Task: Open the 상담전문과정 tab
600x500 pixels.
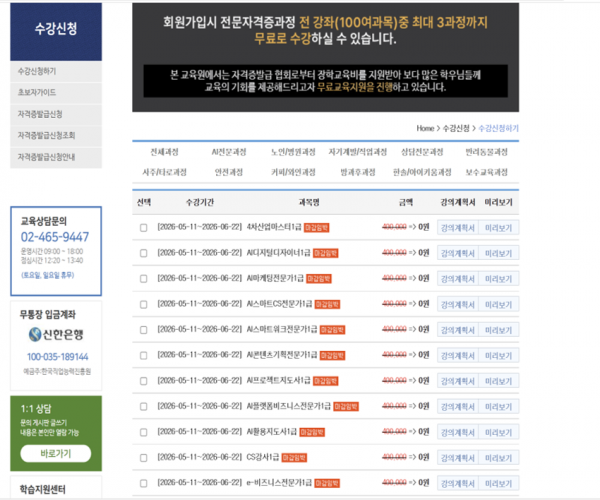Action: coord(422,152)
